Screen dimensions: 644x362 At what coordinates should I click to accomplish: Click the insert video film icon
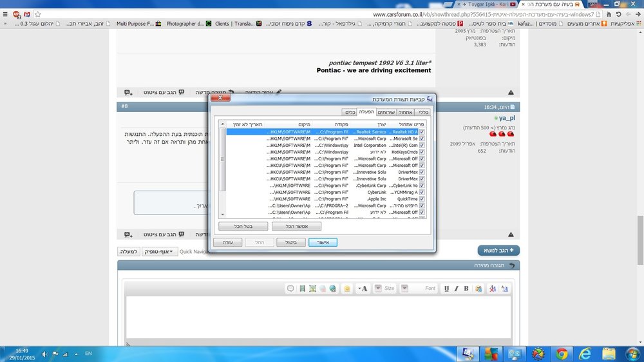tap(302, 289)
